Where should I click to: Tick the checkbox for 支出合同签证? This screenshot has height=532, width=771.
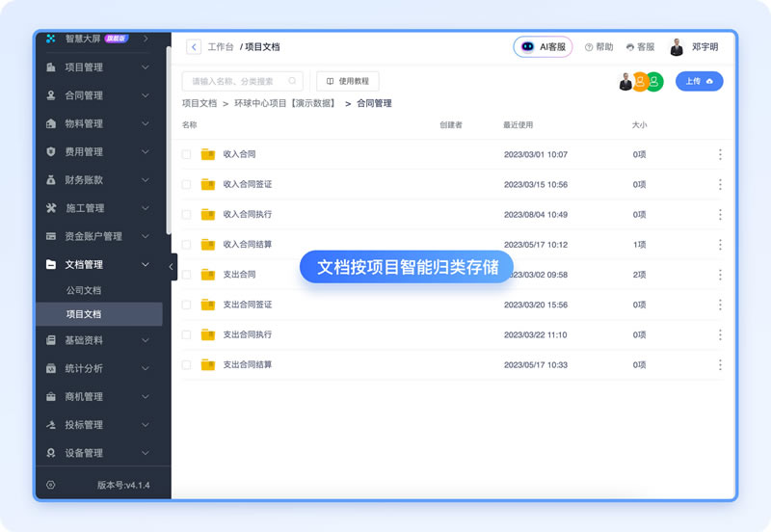[x=187, y=305]
